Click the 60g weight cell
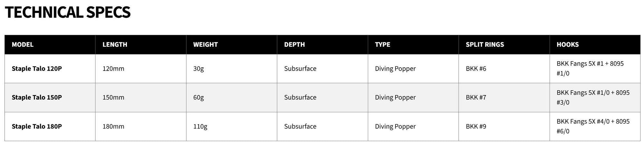This screenshot has height=145, width=644. tap(198, 97)
